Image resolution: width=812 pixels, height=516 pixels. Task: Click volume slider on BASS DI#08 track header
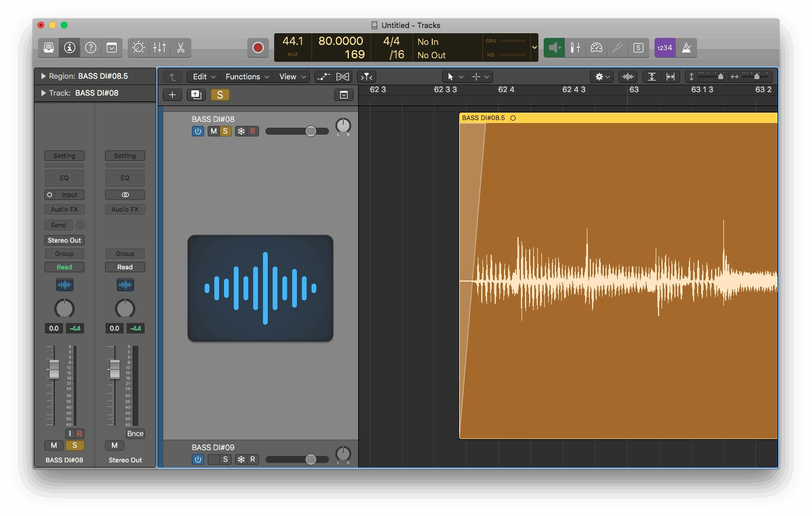click(297, 131)
